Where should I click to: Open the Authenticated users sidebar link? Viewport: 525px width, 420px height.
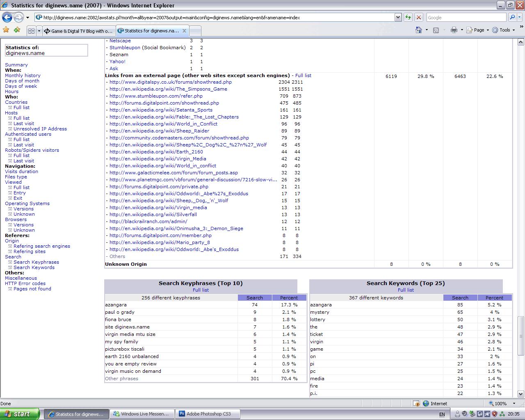coord(28,134)
